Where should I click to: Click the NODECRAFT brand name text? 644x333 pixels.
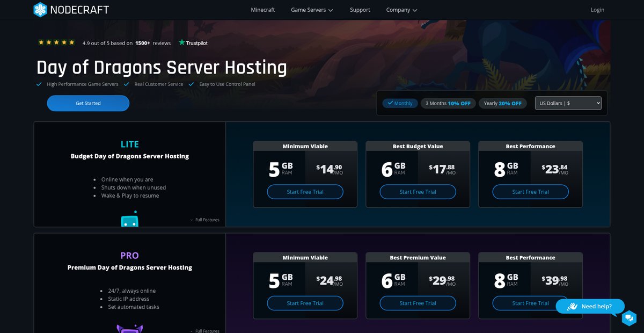tap(79, 10)
